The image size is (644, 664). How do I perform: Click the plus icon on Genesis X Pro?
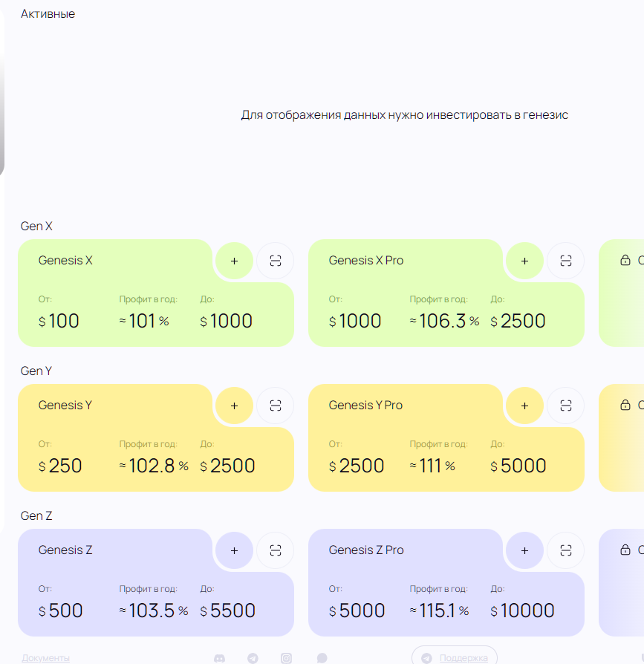[525, 261]
